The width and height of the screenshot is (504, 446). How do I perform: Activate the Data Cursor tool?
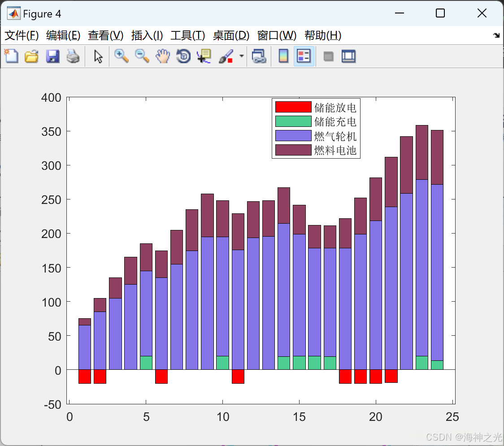coord(204,56)
